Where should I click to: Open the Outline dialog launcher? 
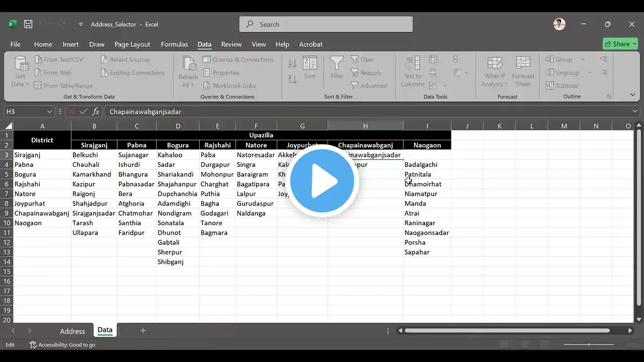click(x=609, y=97)
